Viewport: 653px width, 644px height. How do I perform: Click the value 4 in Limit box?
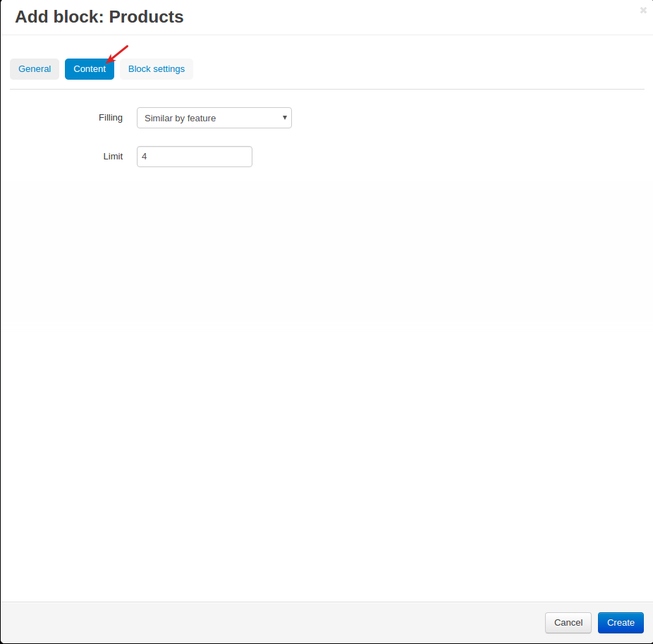[x=144, y=157]
